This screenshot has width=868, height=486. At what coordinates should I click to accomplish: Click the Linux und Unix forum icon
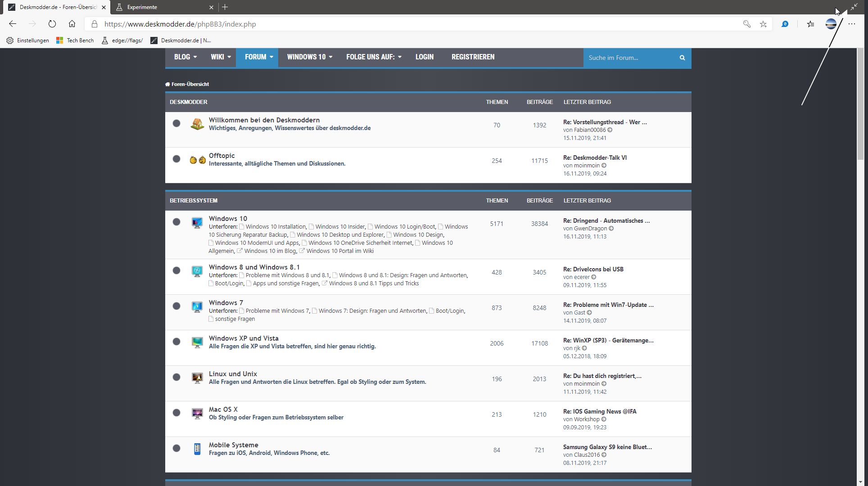coord(197,378)
